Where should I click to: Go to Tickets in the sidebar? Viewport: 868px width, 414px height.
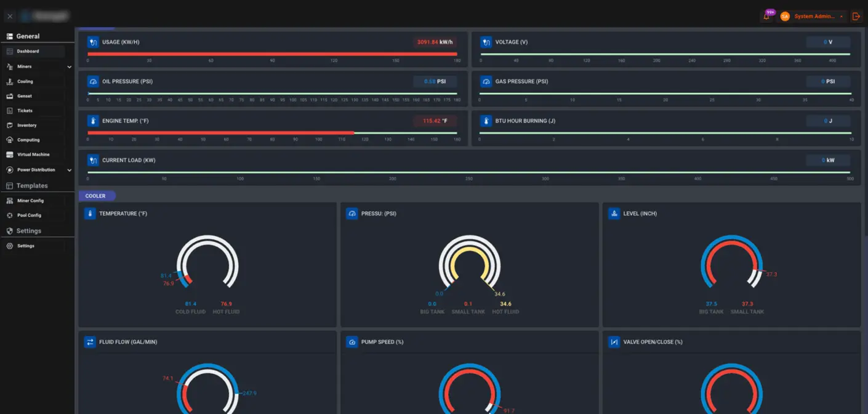pyautogui.click(x=25, y=111)
